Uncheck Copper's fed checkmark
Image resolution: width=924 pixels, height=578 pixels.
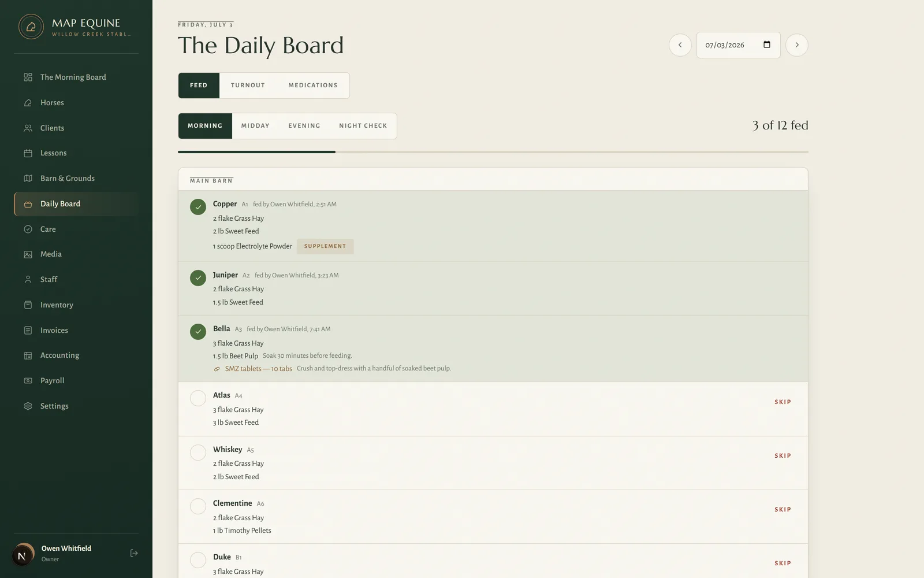[x=198, y=207]
